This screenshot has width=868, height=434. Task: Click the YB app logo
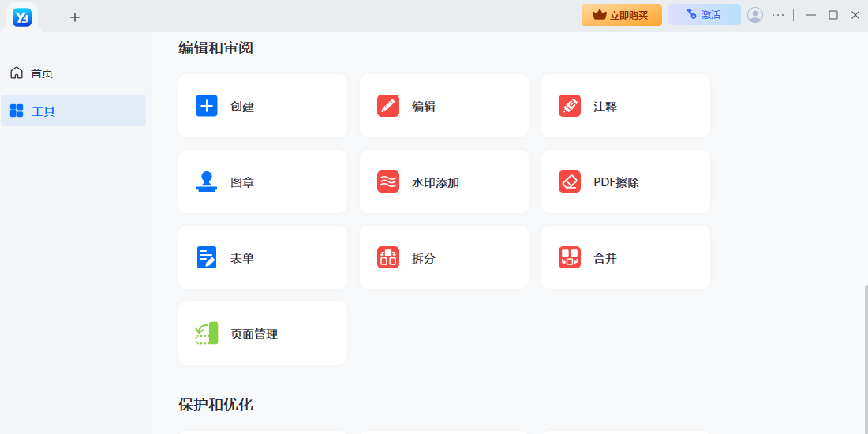coord(22,17)
